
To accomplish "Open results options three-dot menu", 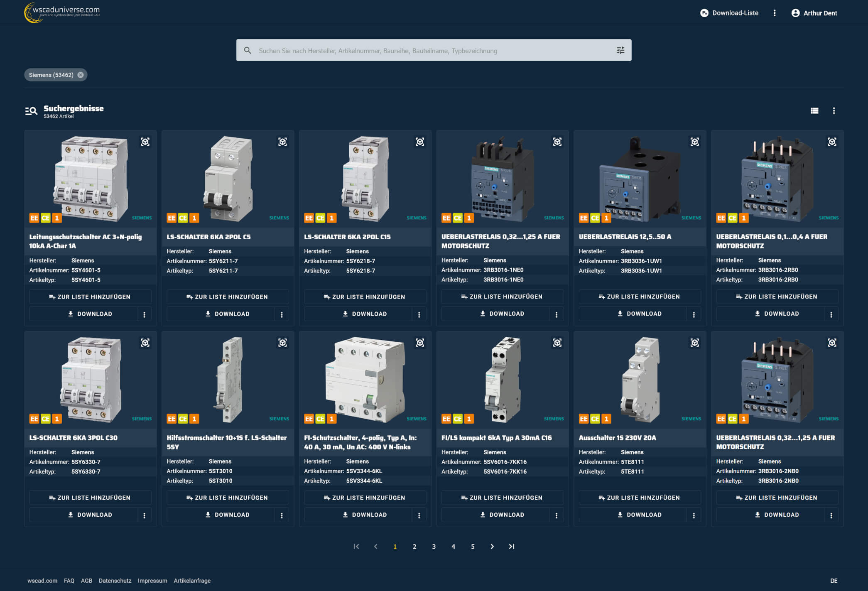I will [834, 110].
